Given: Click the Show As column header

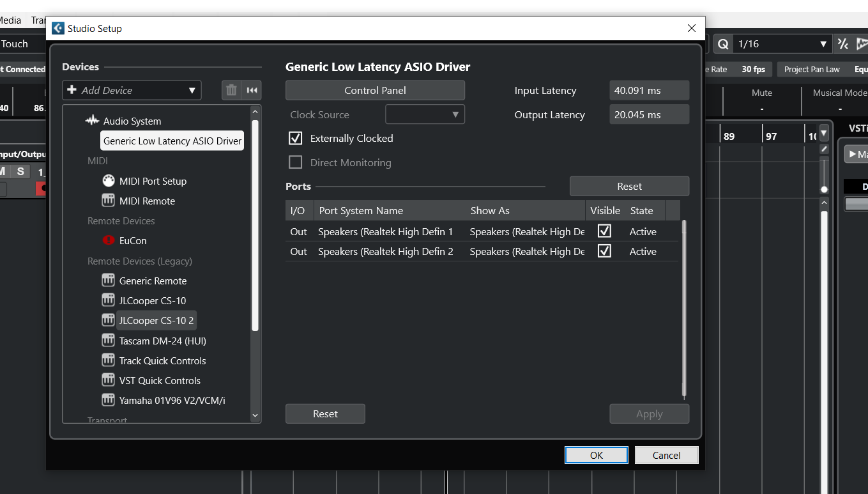Looking at the screenshot, I should pyautogui.click(x=525, y=210).
